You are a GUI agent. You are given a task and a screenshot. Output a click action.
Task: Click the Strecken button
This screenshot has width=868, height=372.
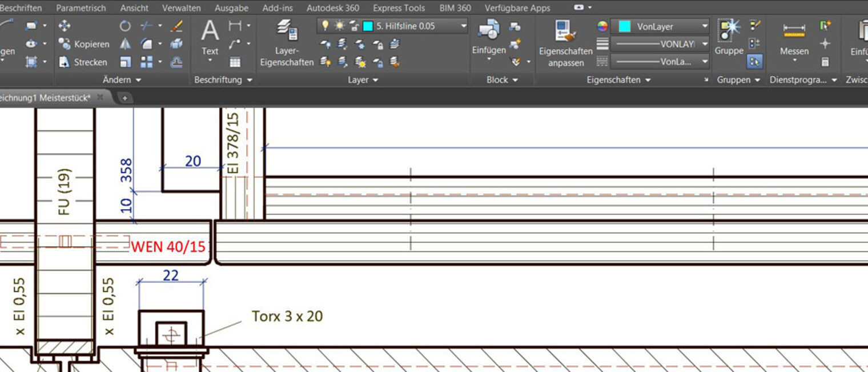tap(83, 62)
